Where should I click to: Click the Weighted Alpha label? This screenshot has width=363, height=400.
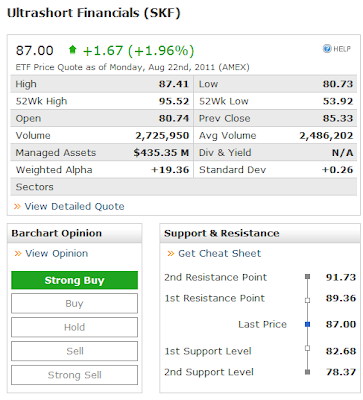(x=54, y=170)
